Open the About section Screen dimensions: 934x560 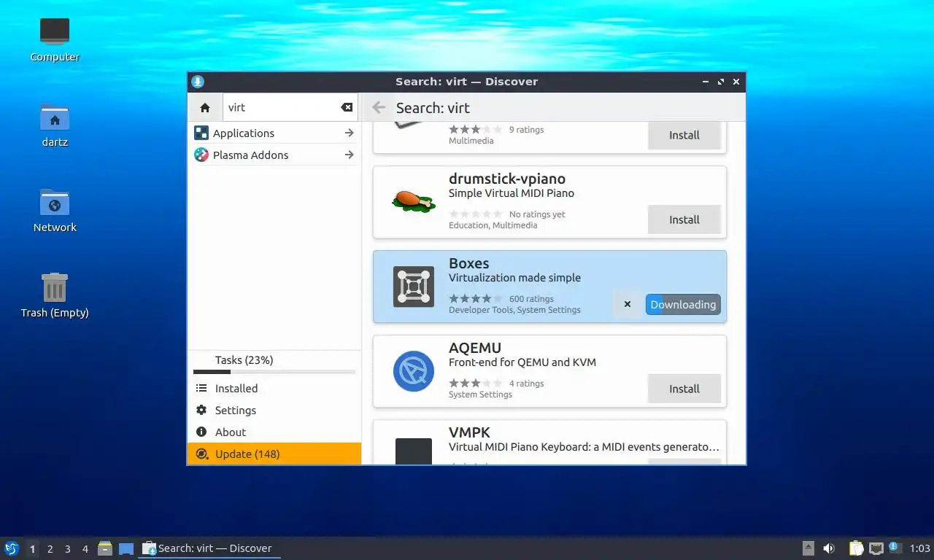tap(274, 432)
